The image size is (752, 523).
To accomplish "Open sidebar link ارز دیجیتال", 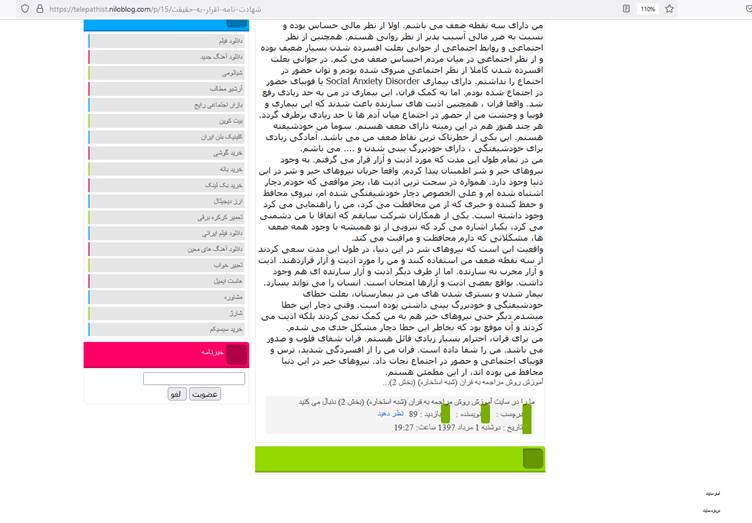I will (x=166, y=201).
